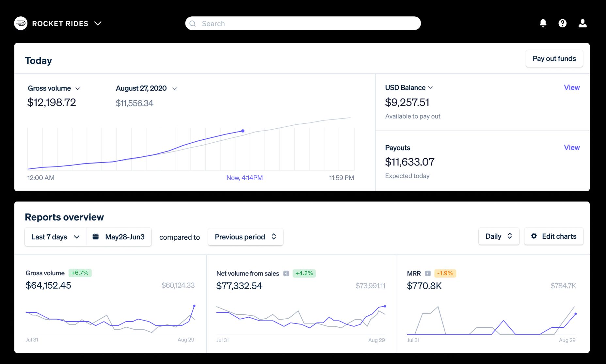This screenshot has width=606, height=364.
Task: Show info for Net volume from sales
Action: click(286, 274)
